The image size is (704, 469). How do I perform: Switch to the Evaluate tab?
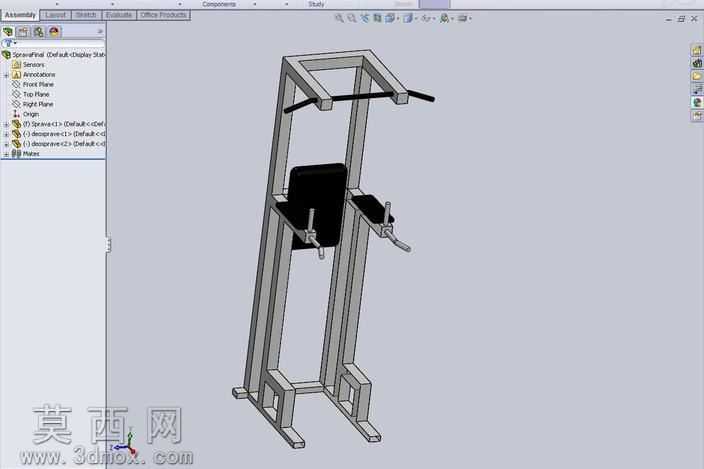click(x=119, y=15)
